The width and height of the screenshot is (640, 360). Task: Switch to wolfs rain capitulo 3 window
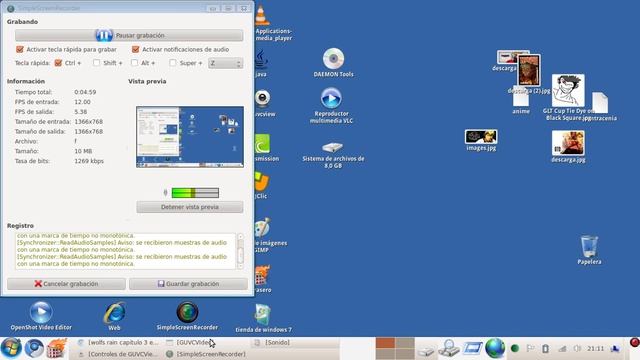[118, 342]
